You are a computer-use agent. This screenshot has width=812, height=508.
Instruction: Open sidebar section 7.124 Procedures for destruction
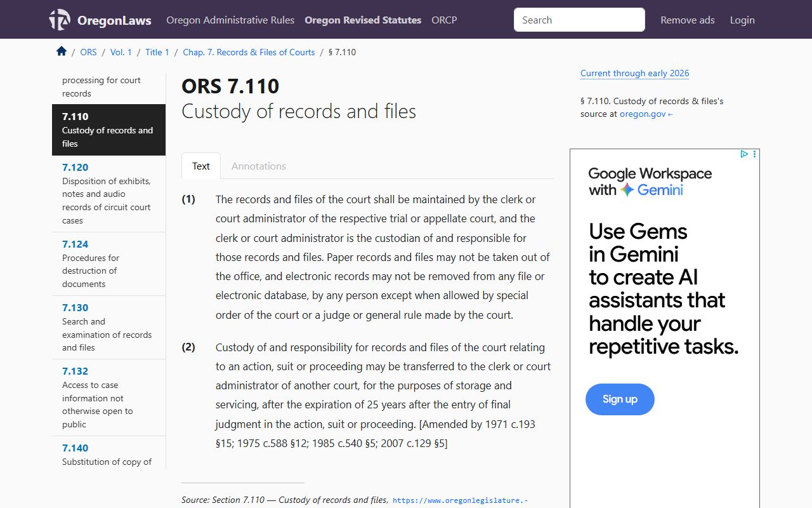pos(108,264)
